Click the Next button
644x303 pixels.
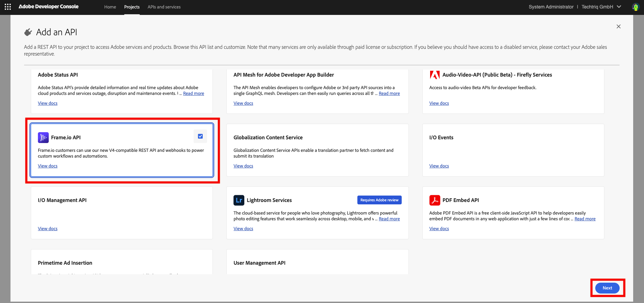point(607,288)
